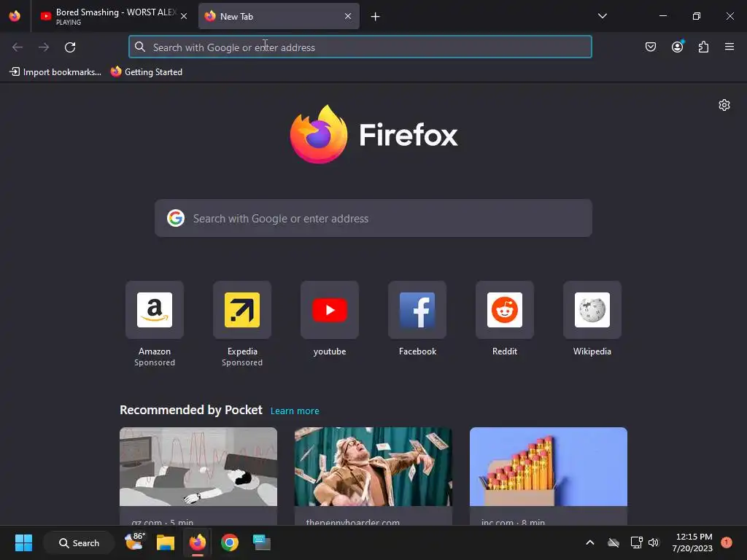Show hidden system tray icons
Image resolution: width=747 pixels, height=560 pixels.
pyautogui.click(x=589, y=542)
